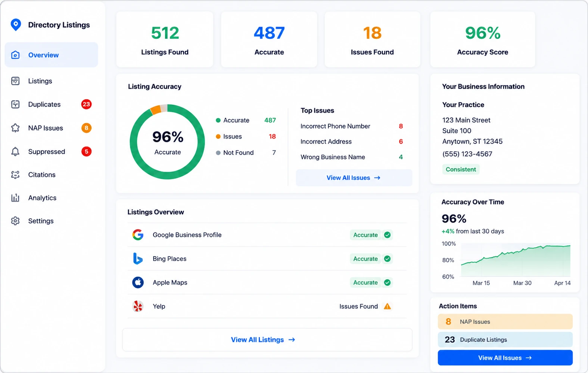The image size is (588, 373).
Task: Click the Accuracy Over Time line chart
Action: click(x=516, y=260)
